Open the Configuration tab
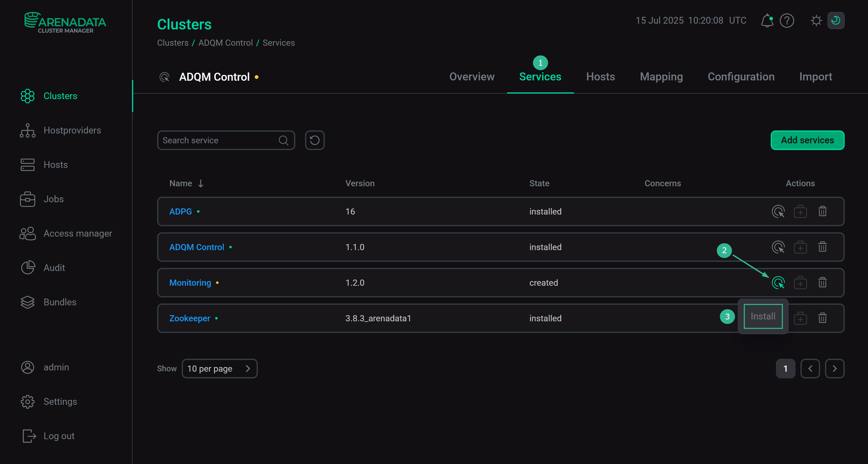 (741, 77)
